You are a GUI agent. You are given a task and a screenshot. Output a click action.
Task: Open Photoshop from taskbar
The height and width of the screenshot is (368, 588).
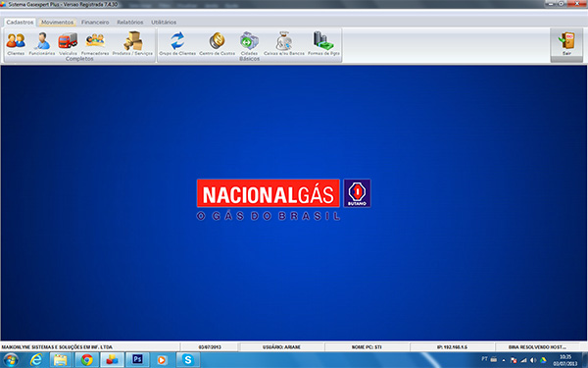coord(137,360)
